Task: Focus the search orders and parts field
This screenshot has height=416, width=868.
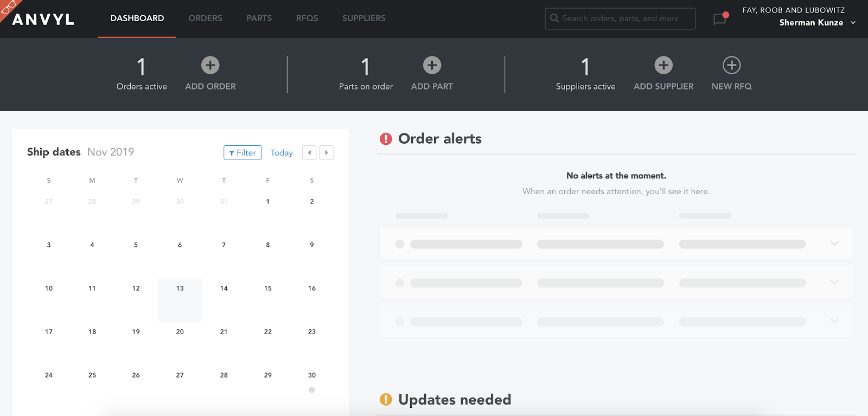Action: tap(620, 18)
